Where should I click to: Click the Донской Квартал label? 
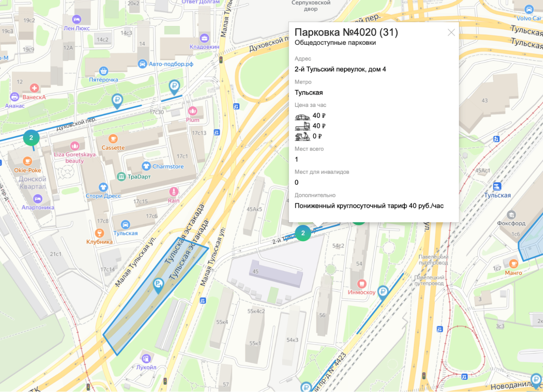33,182
